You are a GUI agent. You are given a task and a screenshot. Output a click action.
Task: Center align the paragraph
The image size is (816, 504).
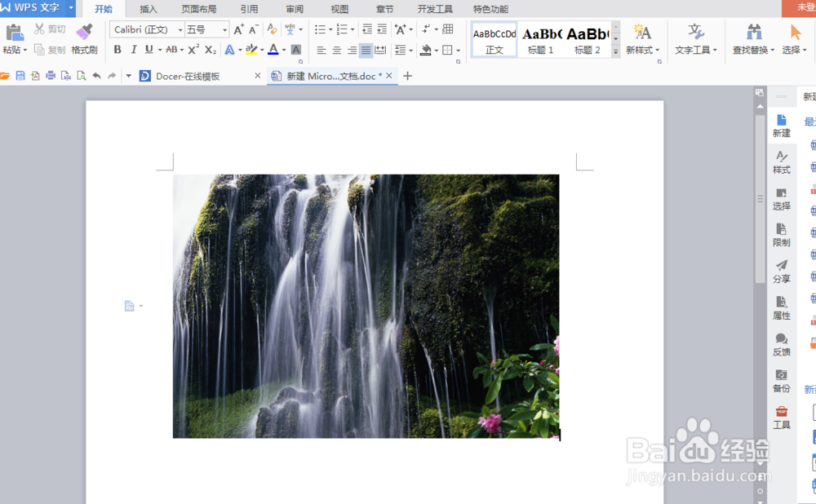pos(337,50)
